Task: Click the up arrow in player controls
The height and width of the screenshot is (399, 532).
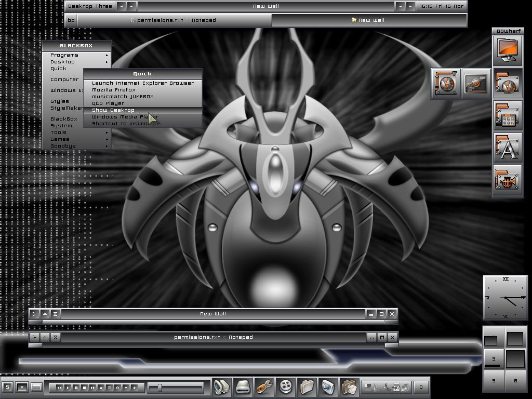Action: pos(126,388)
